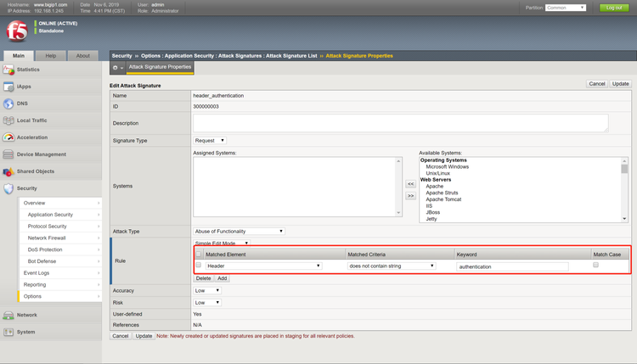Open the Shared Objects icon
637x364 pixels.
point(8,171)
